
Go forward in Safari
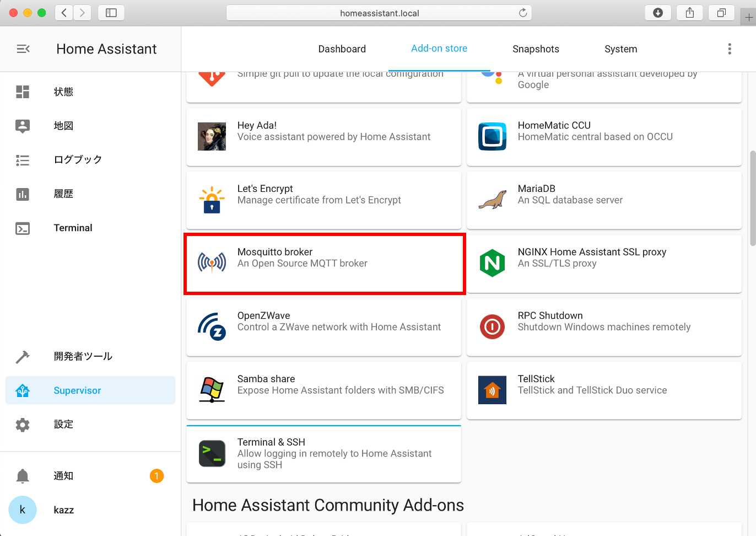tap(83, 13)
